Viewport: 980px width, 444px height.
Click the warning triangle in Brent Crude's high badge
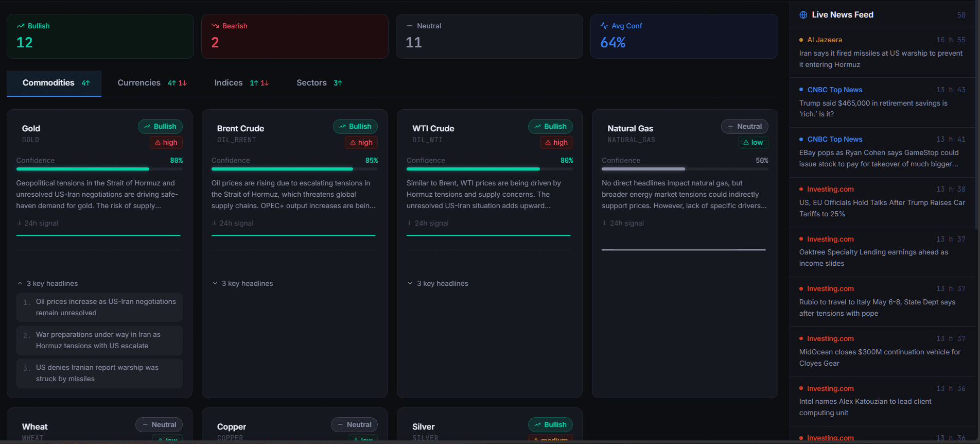(x=353, y=143)
